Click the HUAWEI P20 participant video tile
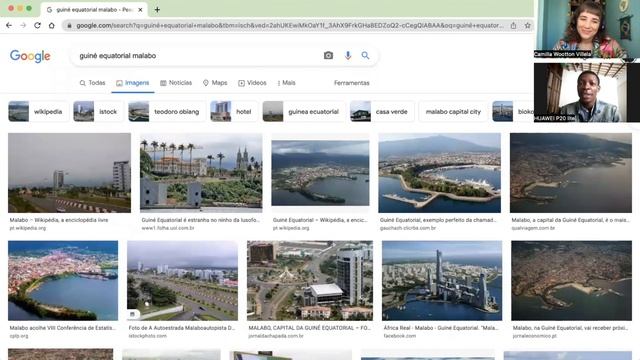 click(x=587, y=92)
